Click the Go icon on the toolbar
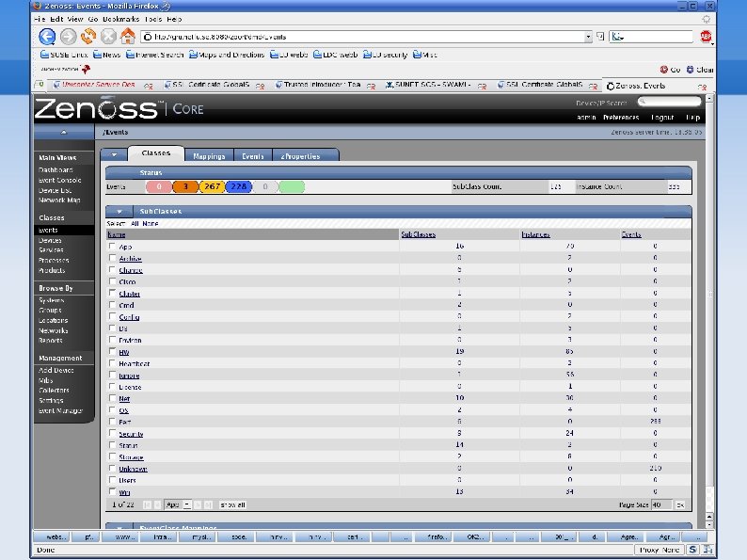747x560 pixels. point(670,70)
